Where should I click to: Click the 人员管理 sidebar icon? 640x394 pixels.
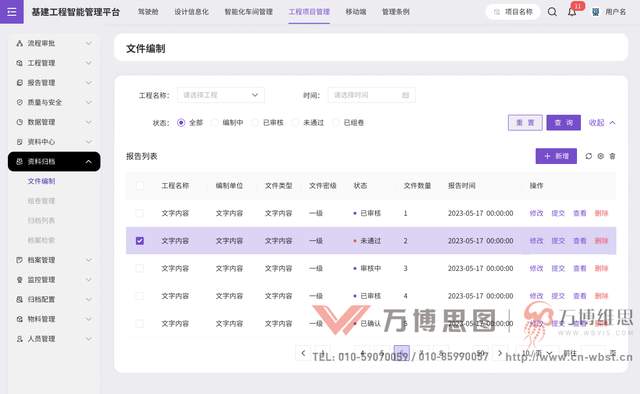tap(19, 339)
